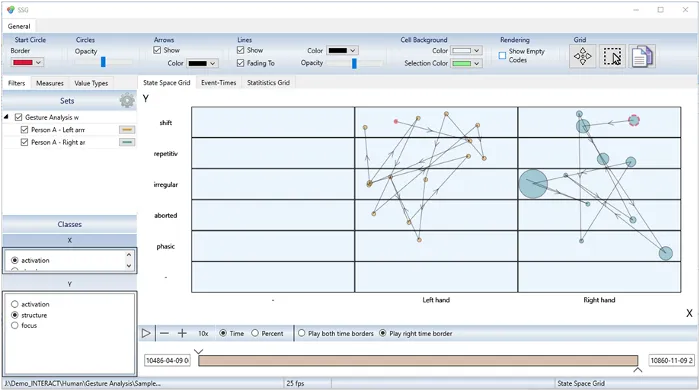This screenshot has height=391, width=700.
Task: Click the 'shift' Y-axis label
Action: 166,123
